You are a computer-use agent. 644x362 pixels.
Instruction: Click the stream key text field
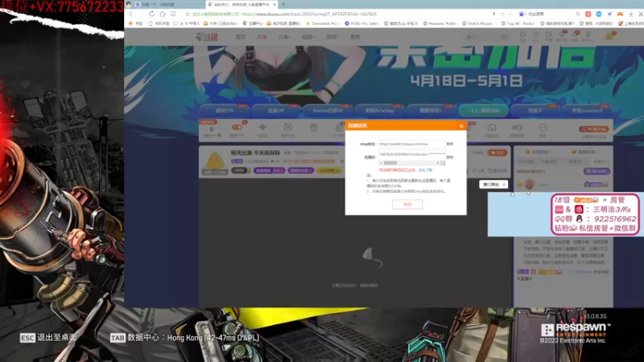411,154
